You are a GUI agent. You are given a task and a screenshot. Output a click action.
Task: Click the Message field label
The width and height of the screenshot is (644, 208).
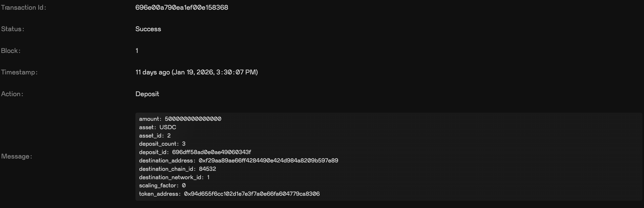pos(16,156)
